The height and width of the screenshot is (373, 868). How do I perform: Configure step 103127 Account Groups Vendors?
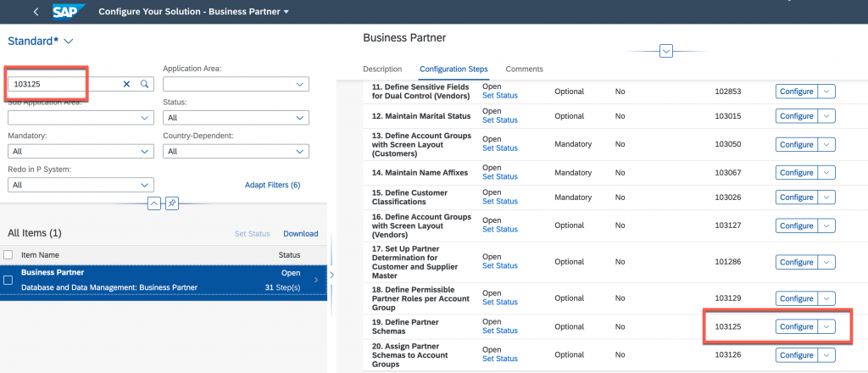tap(797, 225)
